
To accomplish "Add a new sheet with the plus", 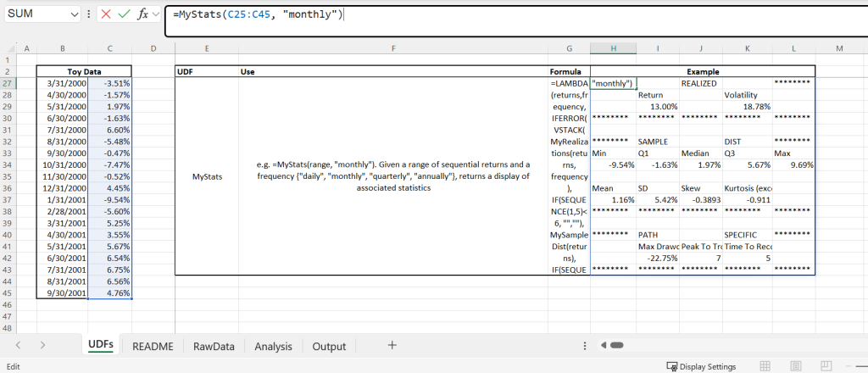I will (392, 346).
